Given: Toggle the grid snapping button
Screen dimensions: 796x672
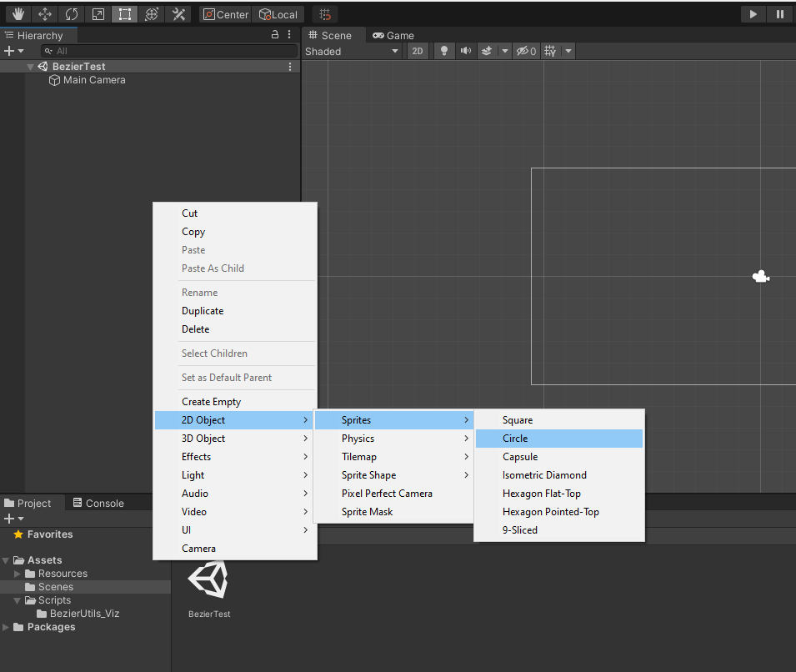Looking at the screenshot, I should pyautogui.click(x=324, y=13).
